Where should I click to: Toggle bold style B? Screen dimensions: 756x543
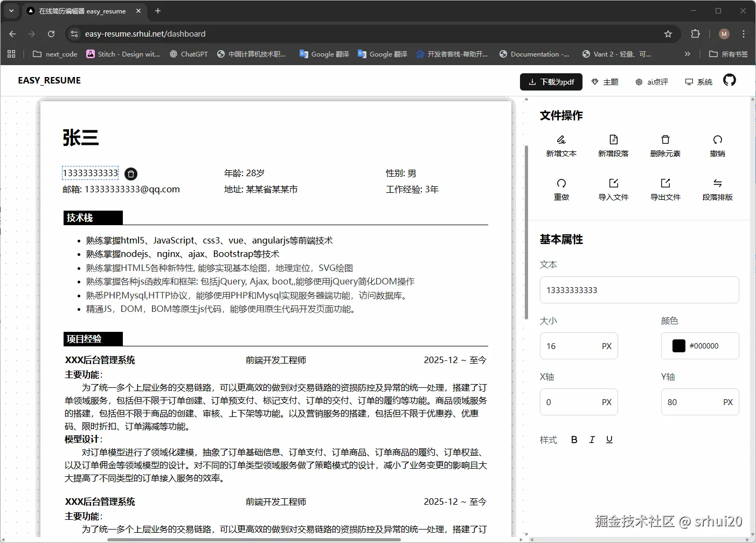[574, 440]
